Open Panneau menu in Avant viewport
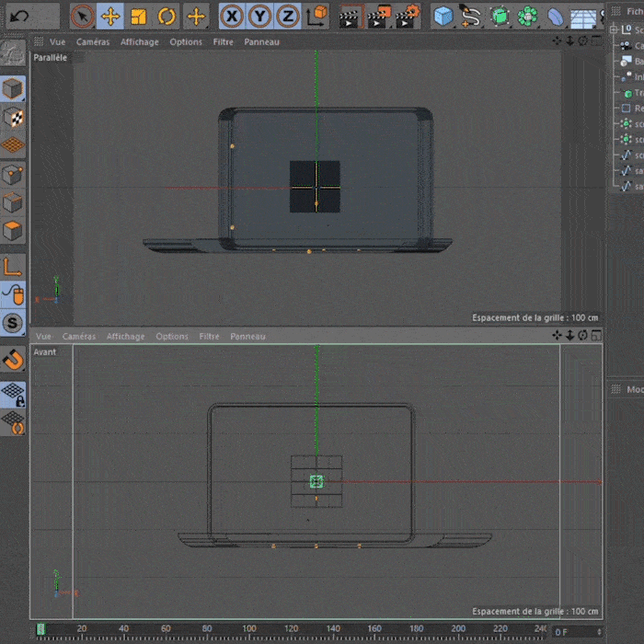Viewport: 644px width, 644px height. point(247,337)
